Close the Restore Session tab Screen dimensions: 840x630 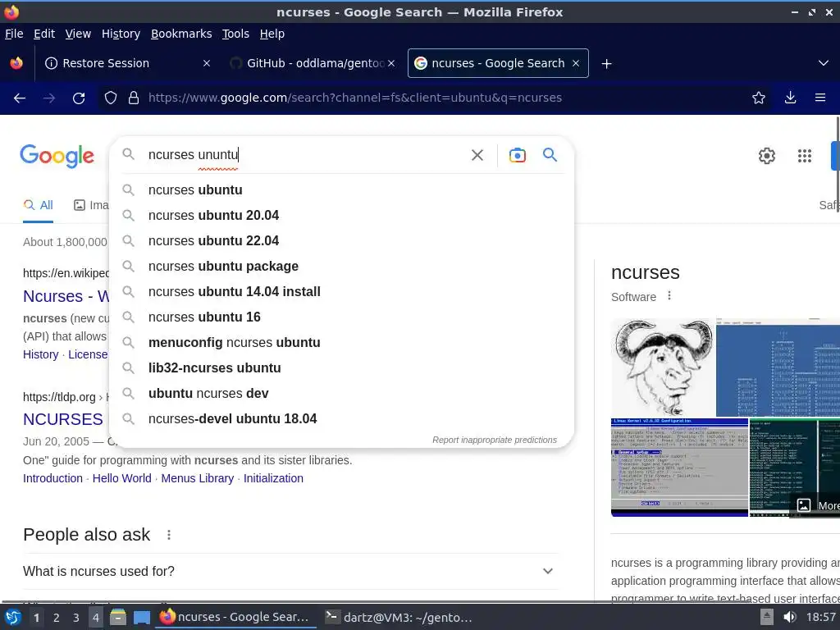click(206, 63)
